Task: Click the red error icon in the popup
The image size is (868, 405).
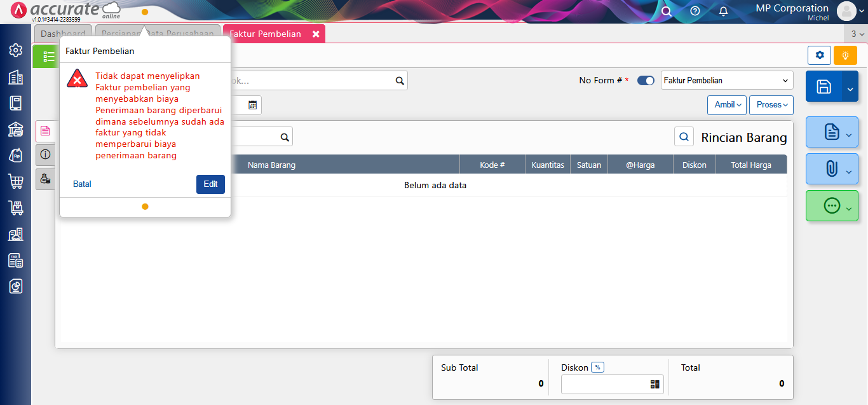Action: point(78,79)
